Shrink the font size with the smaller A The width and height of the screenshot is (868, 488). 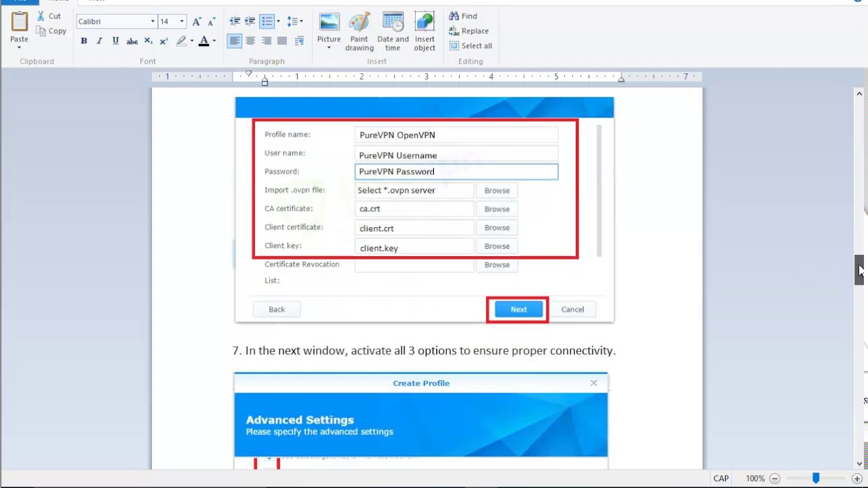coord(211,22)
